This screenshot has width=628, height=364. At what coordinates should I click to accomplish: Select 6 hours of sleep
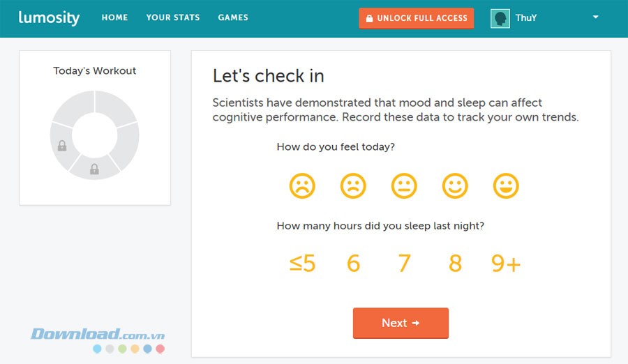tap(353, 264)
